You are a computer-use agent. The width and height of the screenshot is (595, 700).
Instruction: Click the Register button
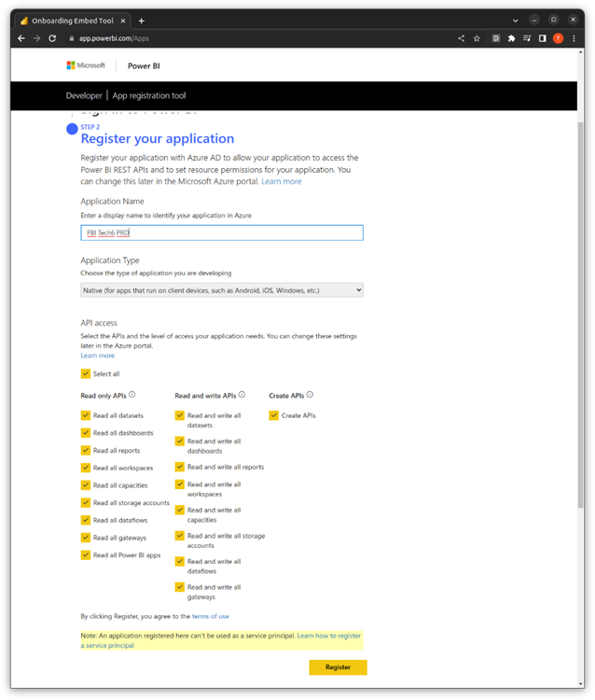[338, 667]
